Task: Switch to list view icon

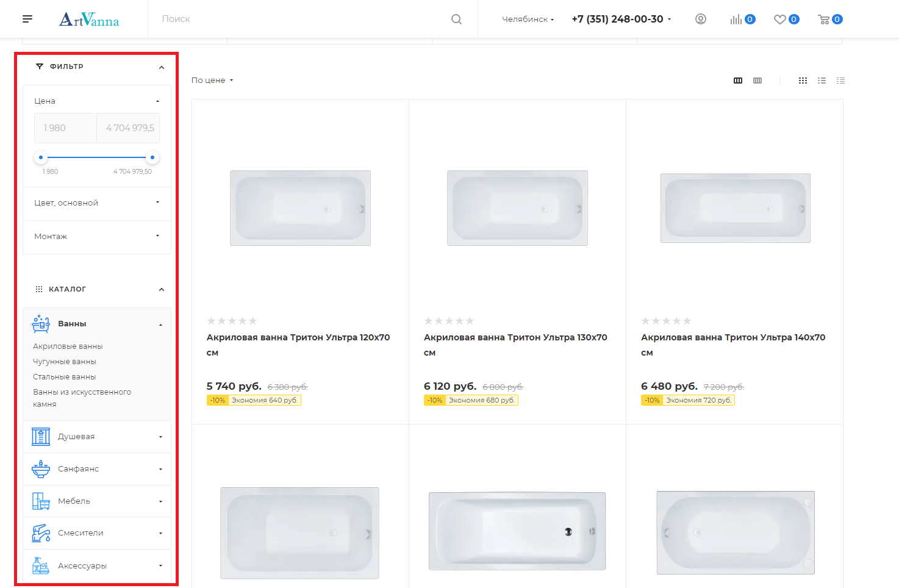Action: [822, 81]
